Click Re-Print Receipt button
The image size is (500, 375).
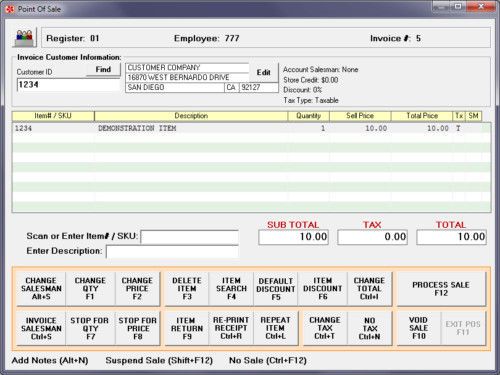tap(231, 328)
